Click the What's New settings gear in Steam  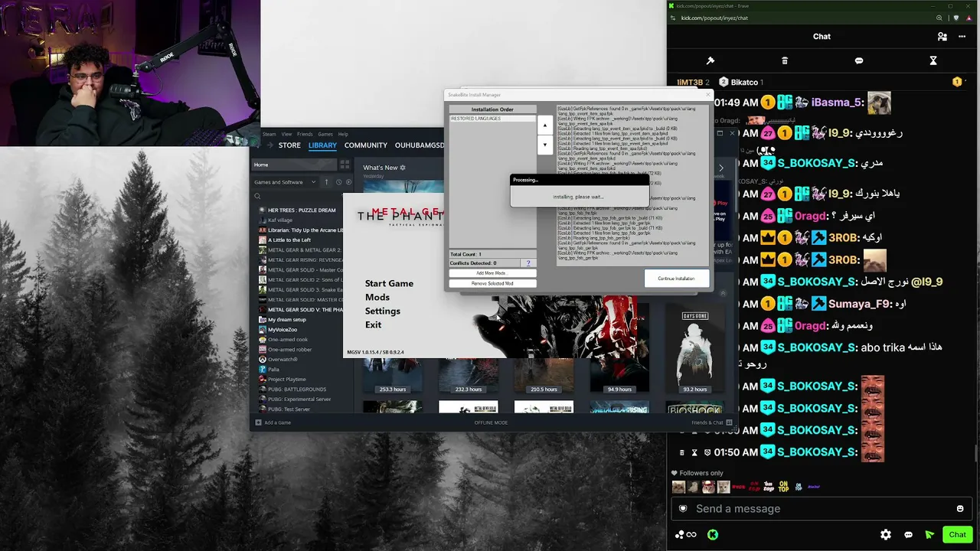(x=403, y=168)
